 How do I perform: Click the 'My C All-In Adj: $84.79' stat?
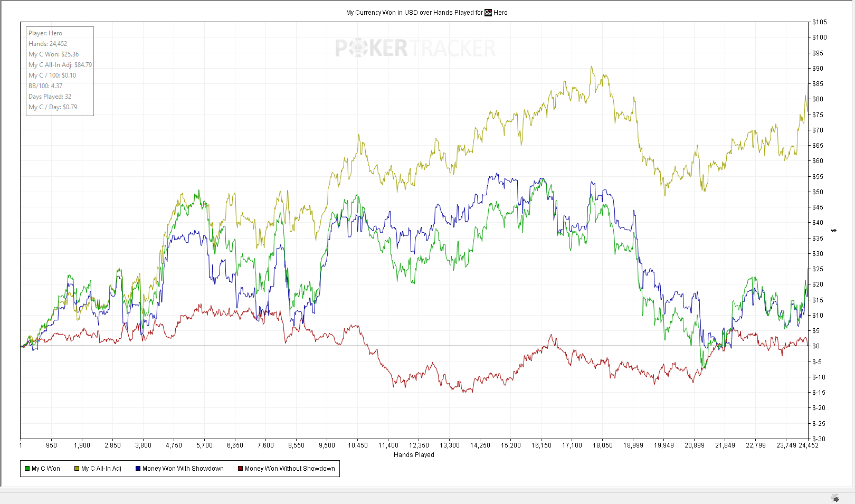60,65
